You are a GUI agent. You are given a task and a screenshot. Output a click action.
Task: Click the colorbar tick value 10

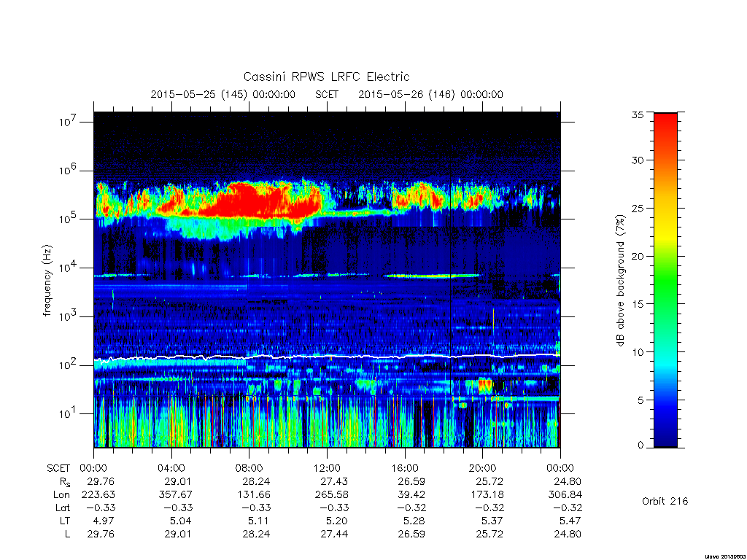(x=637, y=352)
